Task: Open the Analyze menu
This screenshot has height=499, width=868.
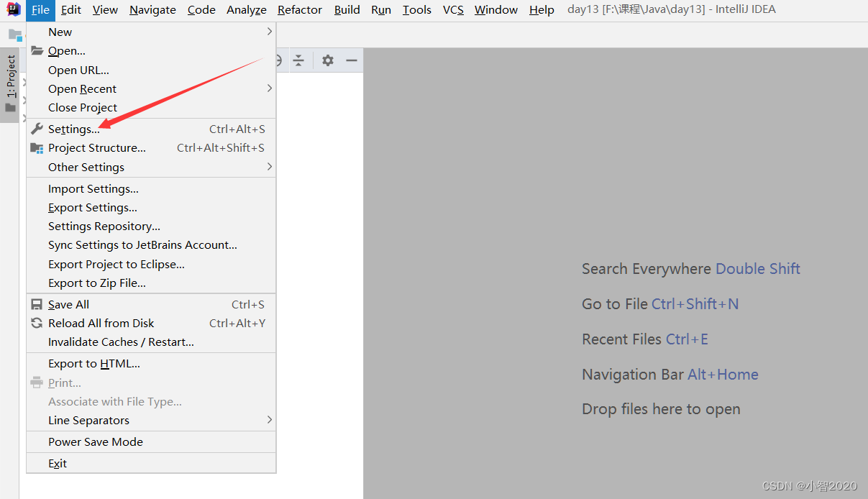Action: click(247, 10)
